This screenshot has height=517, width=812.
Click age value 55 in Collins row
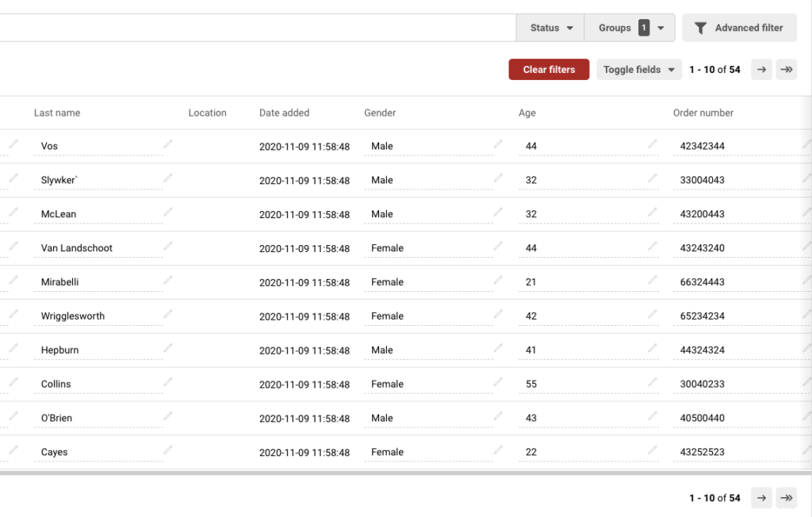point(531,385)
